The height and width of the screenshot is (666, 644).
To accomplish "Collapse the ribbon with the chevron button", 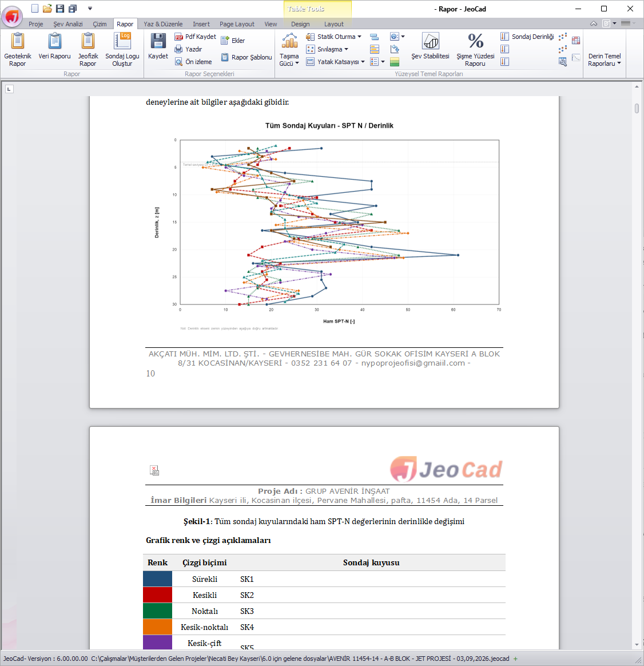I will (594, 24).
